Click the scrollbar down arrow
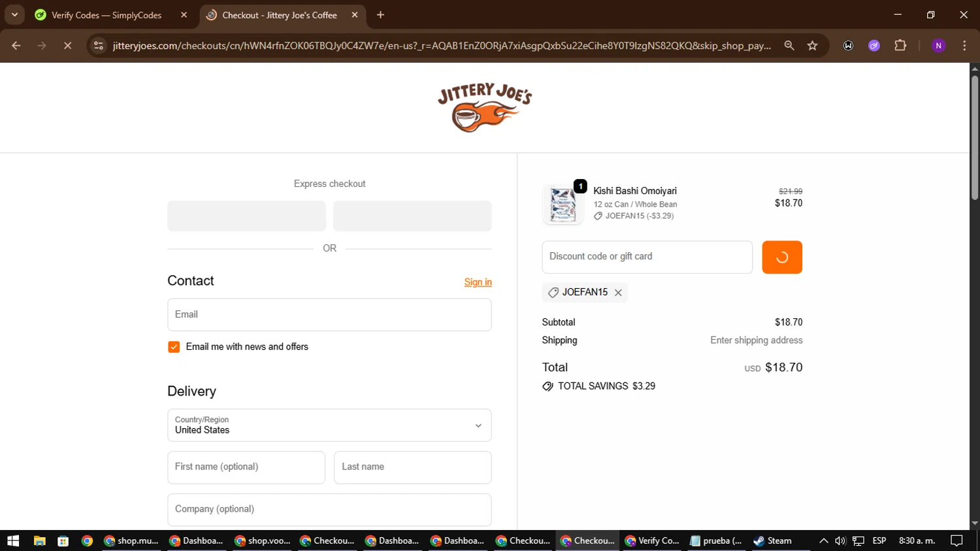 [975, 524]
